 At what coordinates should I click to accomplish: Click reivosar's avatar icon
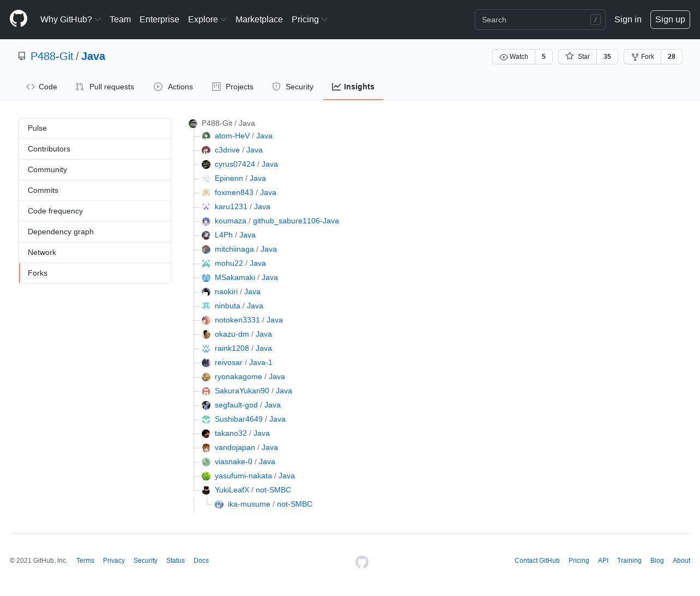[x=206, y=363]
